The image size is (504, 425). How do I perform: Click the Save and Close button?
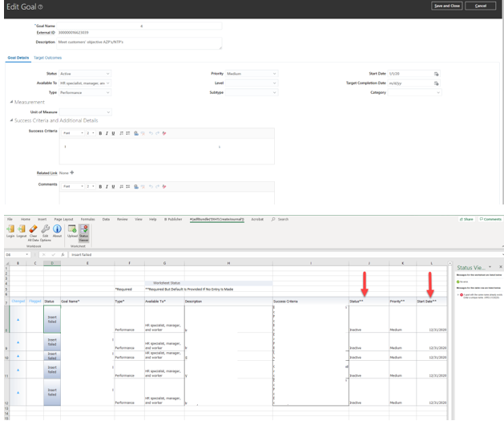pyautogui.click(x=447, y=6)
